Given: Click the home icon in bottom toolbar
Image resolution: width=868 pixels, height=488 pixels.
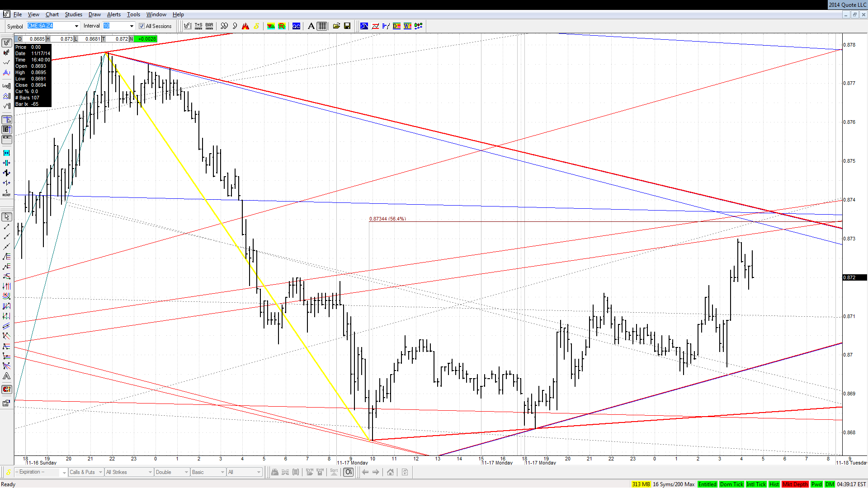Looking at the screenshot, I should [390, 472].
